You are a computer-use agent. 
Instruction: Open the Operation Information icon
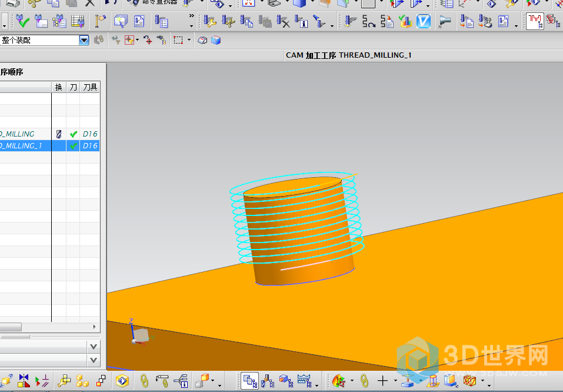(x=302, y=22)
